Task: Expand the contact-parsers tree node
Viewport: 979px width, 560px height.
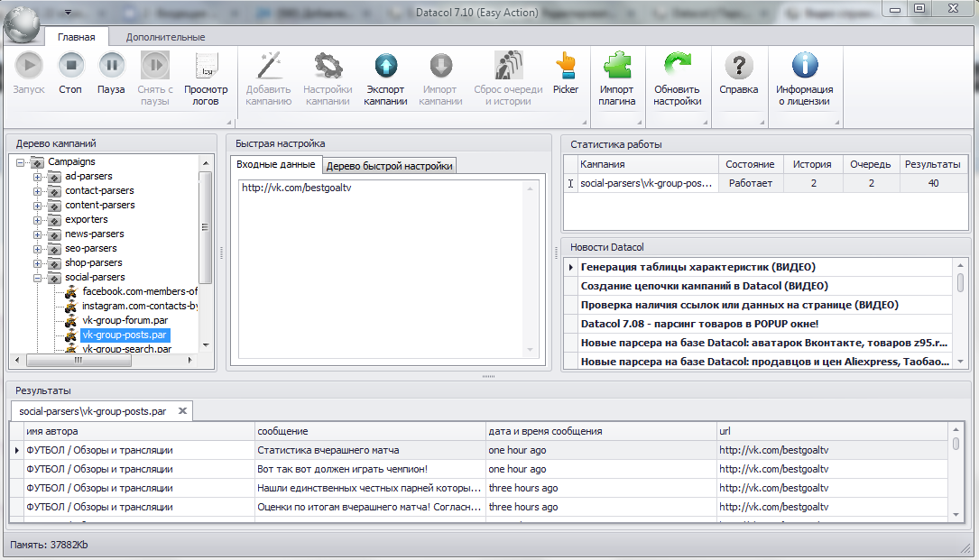Action: point(38,191)
